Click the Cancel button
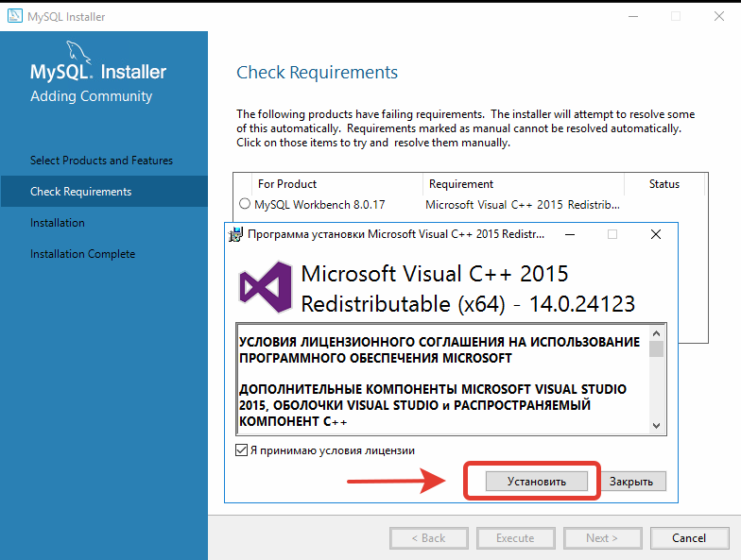 (x=689, y=538)
